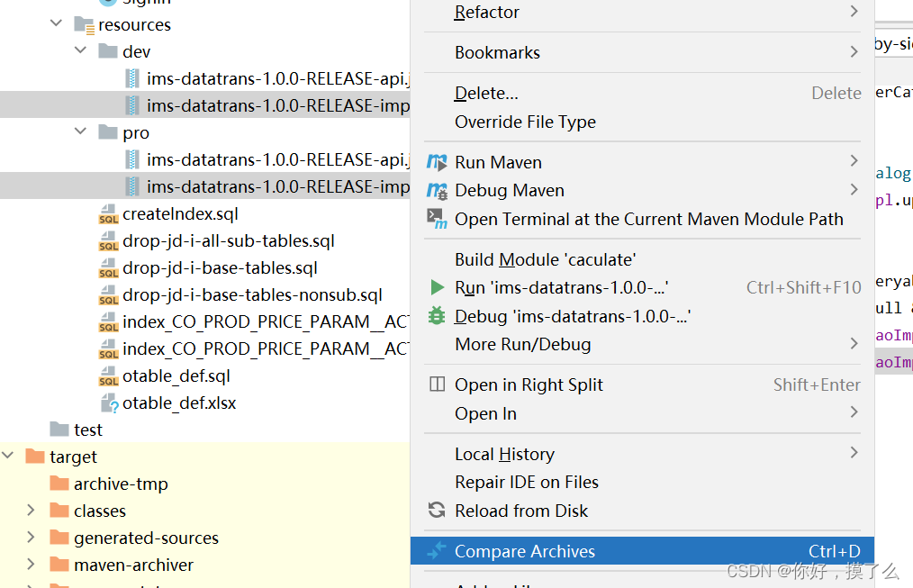Screen dimensions: 913x588
Task: Click the Reload from Disk icon
Action: pyautogui.click(x=437, y=510)
